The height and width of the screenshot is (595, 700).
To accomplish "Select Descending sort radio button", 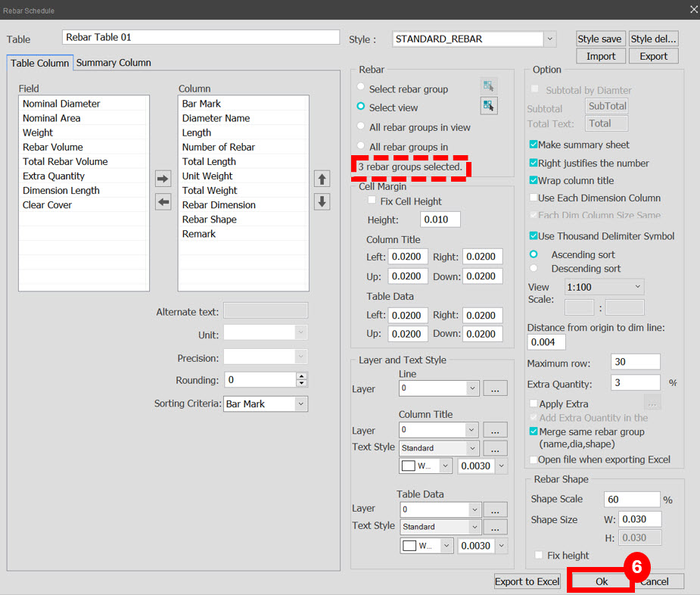I will [x=534, y=269].
